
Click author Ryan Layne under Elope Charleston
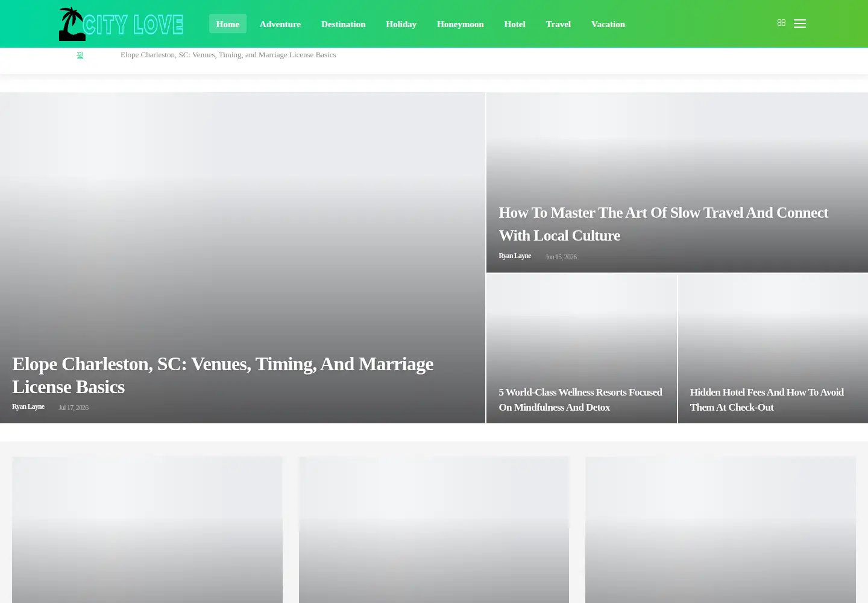pyautogui.click(x=28, y=406)
